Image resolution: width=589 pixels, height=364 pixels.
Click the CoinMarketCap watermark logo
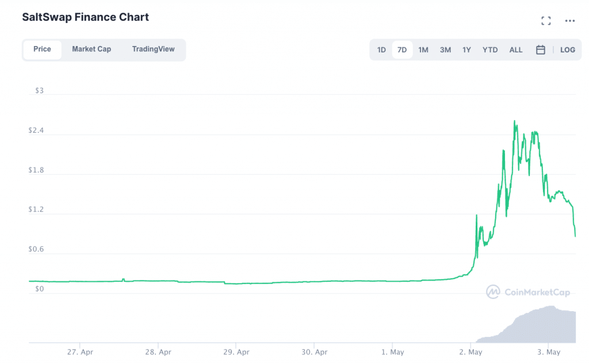click(x=528, y=292)
